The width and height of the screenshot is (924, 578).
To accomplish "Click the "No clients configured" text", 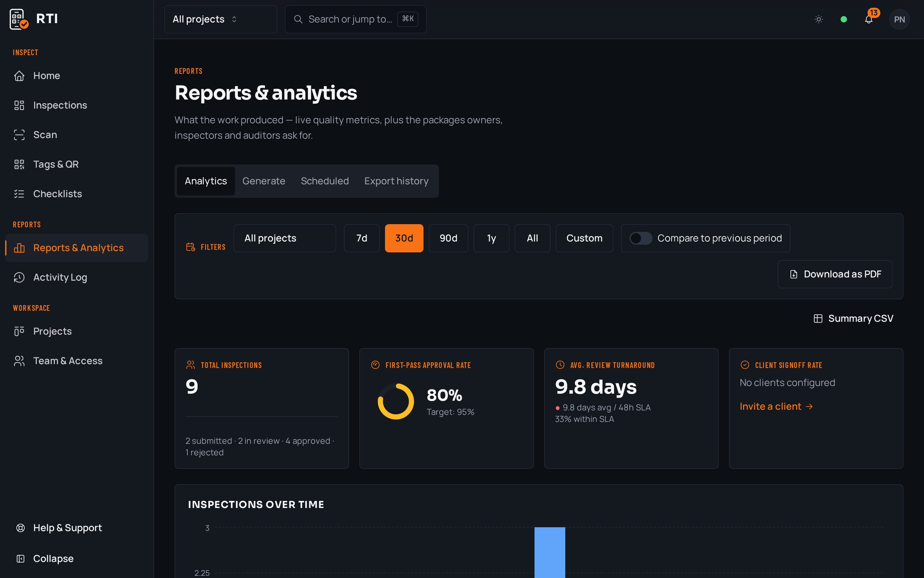I will 787,383.
